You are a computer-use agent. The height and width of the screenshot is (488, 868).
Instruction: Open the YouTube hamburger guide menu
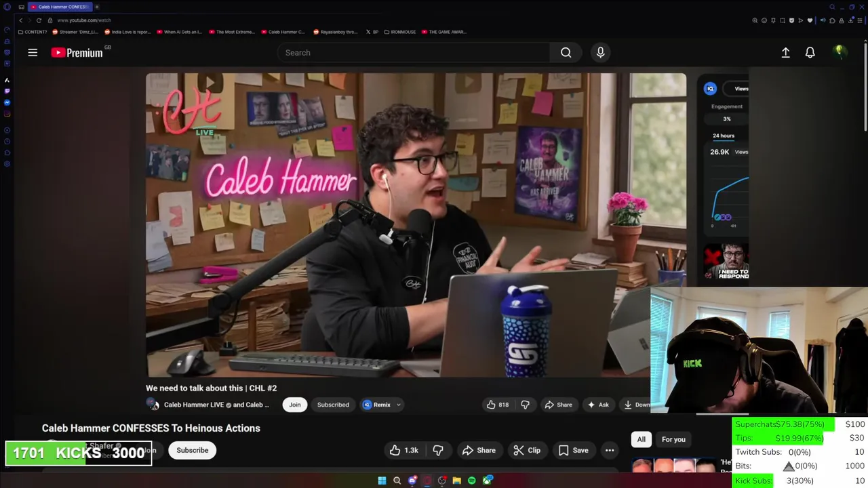click(x=33, y=52)
